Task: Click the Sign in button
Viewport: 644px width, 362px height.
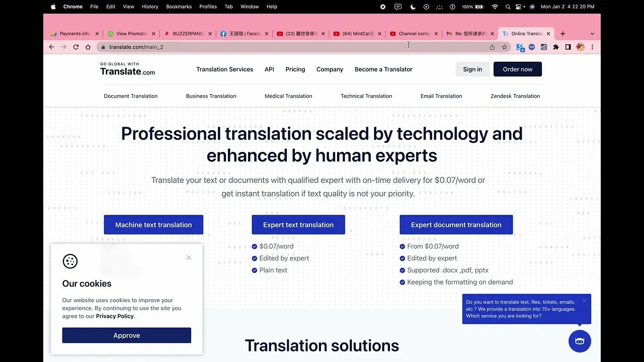Action: (x=472, y=69)
